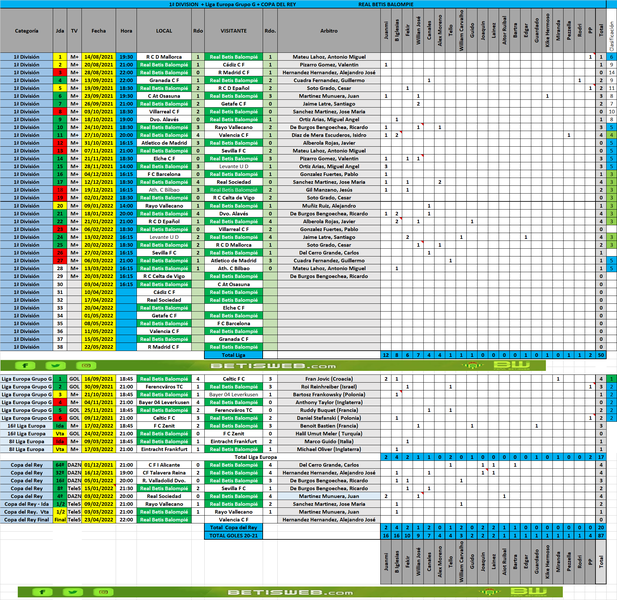The height and width of the screenshot is (600, 617).
Task: Select the 'Hora' column header
Action: [126, 31]
